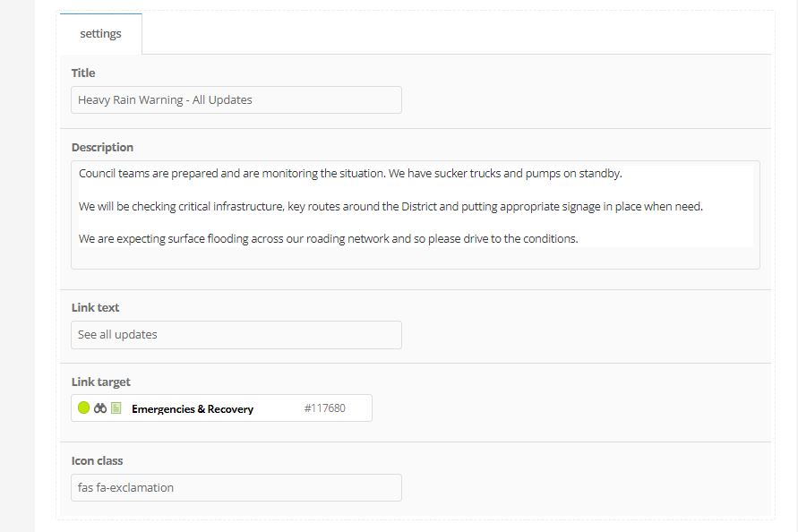Image resolution: width=798 pixels, height=532 pixels.
Task: Click the Link text input field
Action: pos(236,334)
